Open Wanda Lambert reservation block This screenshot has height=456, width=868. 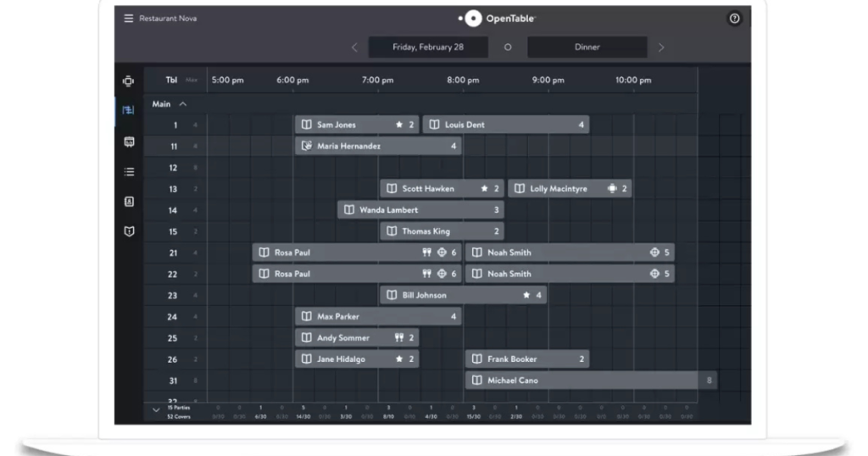[x=420, y=209]
